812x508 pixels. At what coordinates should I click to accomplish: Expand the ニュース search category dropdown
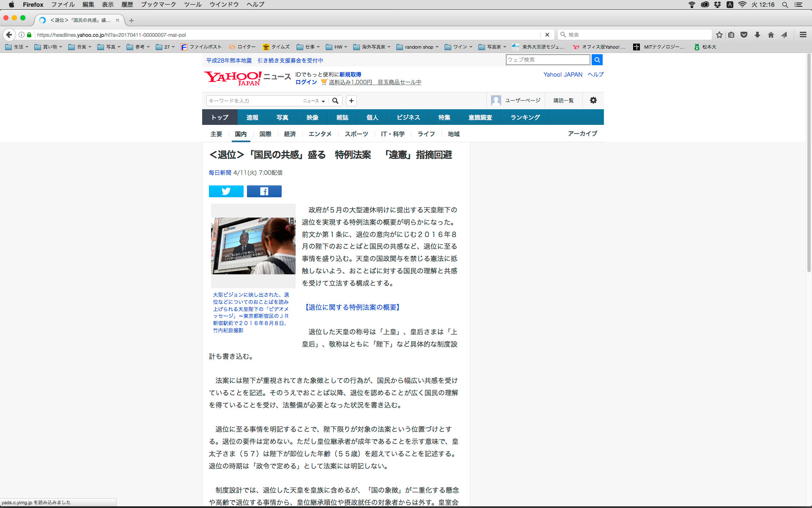pyautogui.click(x=314, y=101)
